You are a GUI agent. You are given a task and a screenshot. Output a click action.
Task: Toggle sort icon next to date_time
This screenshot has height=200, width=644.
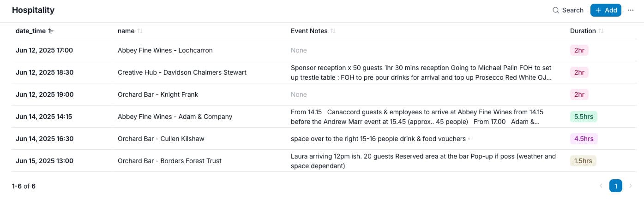tap(51, 31)
